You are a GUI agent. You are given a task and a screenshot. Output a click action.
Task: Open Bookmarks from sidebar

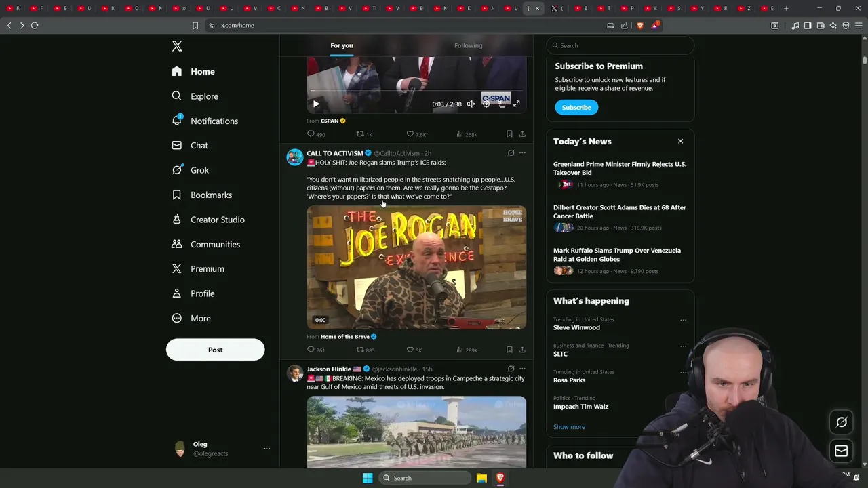201,195
